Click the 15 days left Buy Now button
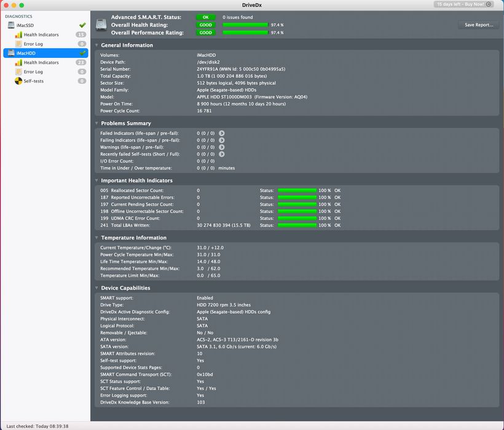The height and width of the screenshot is (430, 504). coord(463,4)
